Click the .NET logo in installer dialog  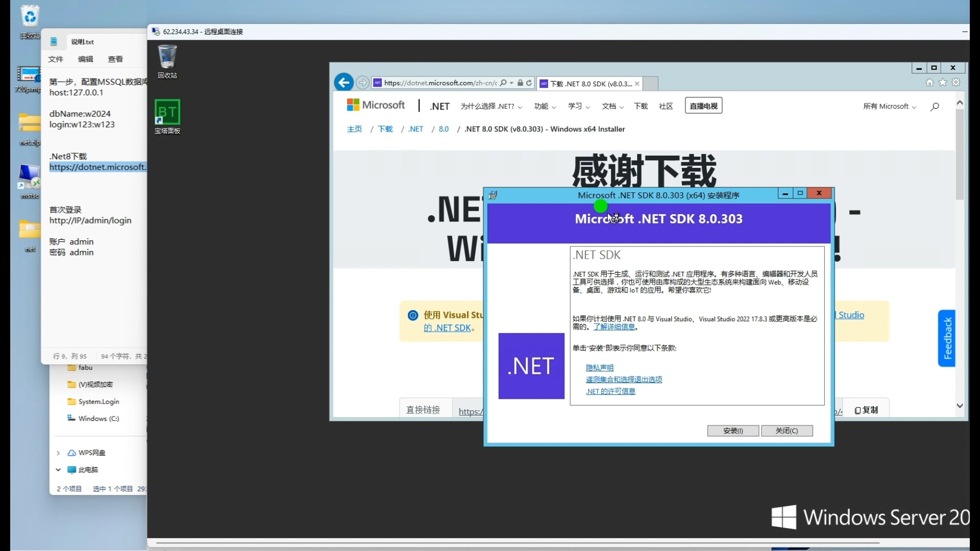point(531,366)
